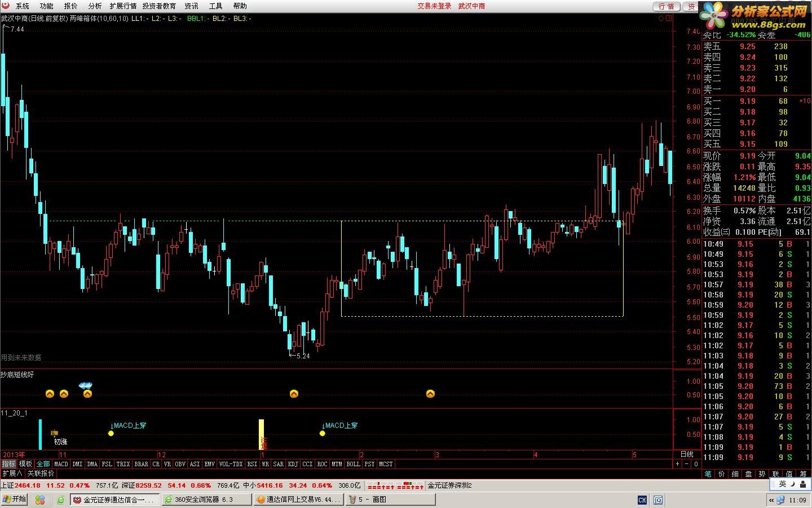Switch to the EMV indicator

click(x=210, y=464)
